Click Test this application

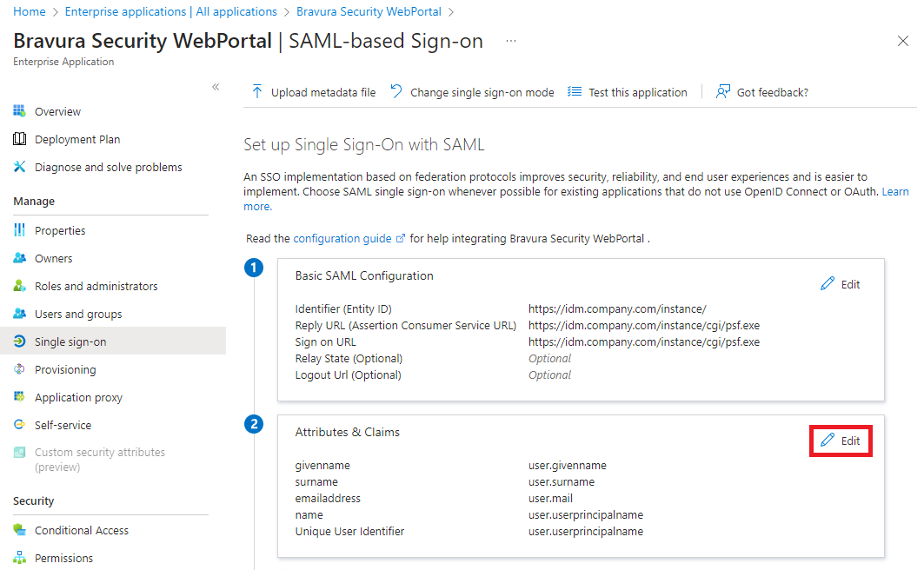coord(628,91)
